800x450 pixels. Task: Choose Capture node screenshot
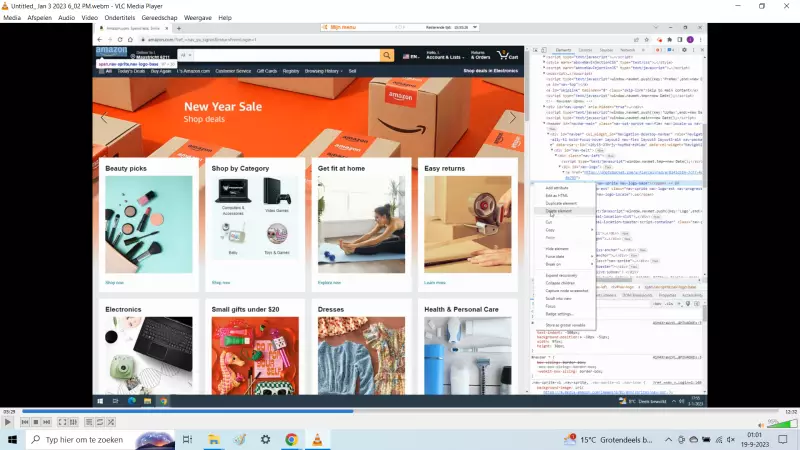pos(564,291)
